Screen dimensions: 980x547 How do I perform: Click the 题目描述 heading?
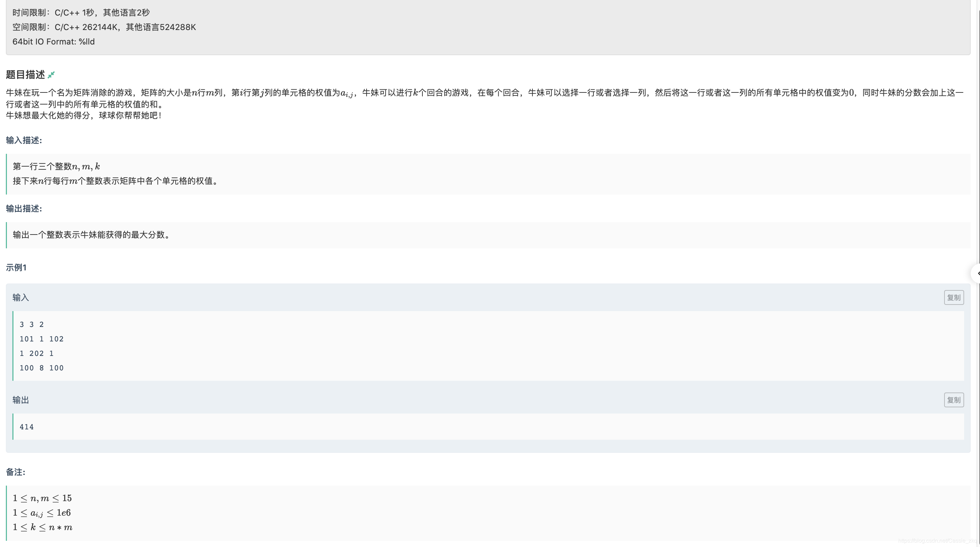26,74
